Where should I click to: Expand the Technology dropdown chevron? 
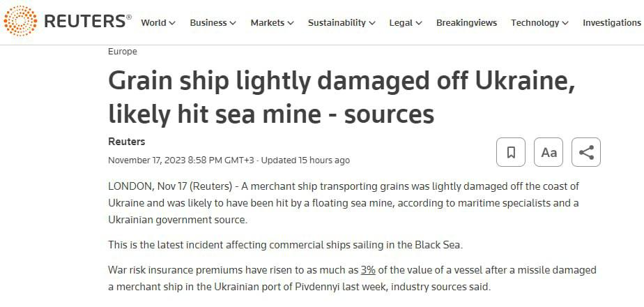(565, 23)
